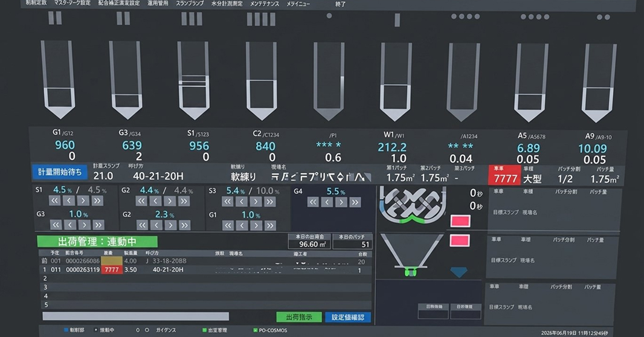Toggle the 計量開始待ち status button
Viewport: 644px width, 337px height.
point(60,172)
